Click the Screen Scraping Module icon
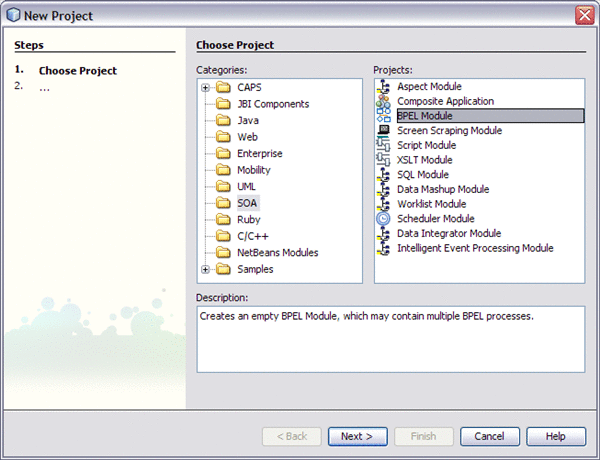The width and height of the screenshot is (600, 460). click(x=383, y=130)
